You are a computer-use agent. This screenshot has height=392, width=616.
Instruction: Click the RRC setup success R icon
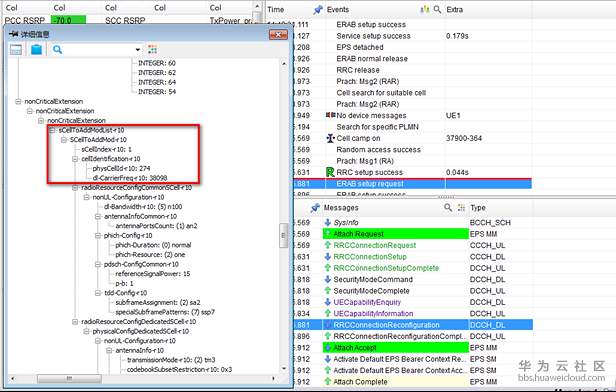point(330,172)
